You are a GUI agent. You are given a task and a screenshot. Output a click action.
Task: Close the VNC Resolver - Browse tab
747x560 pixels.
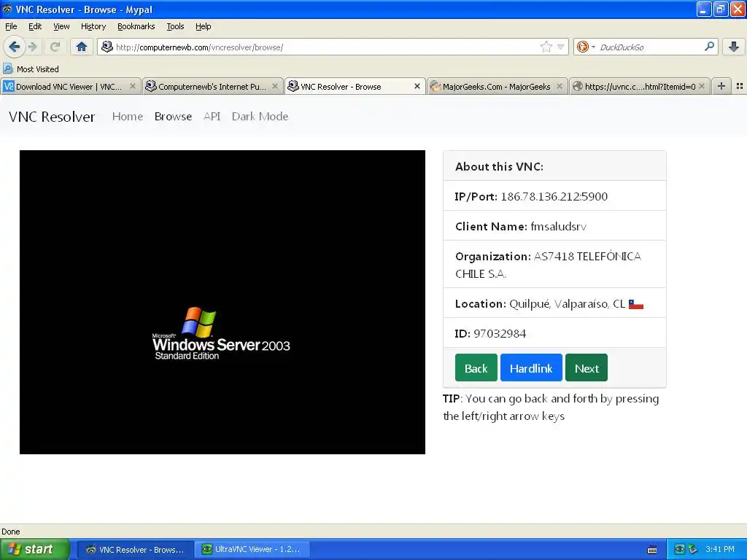coord(417,86)
